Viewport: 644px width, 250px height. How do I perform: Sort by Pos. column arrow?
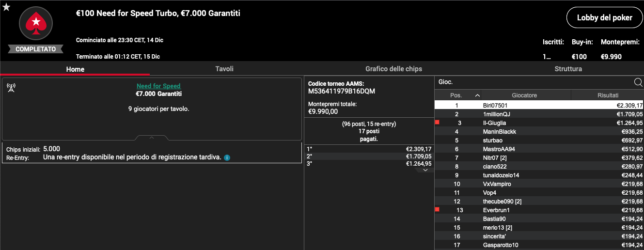point(477,95)
